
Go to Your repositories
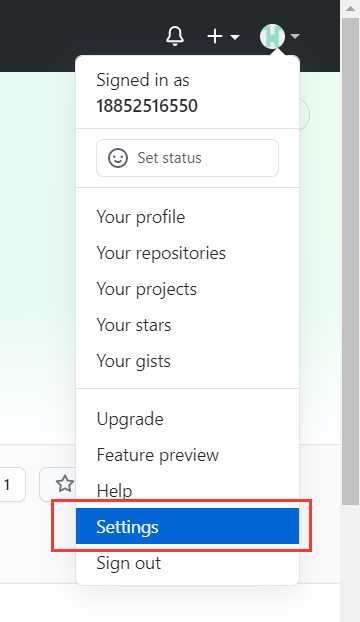tap(188, 253)
